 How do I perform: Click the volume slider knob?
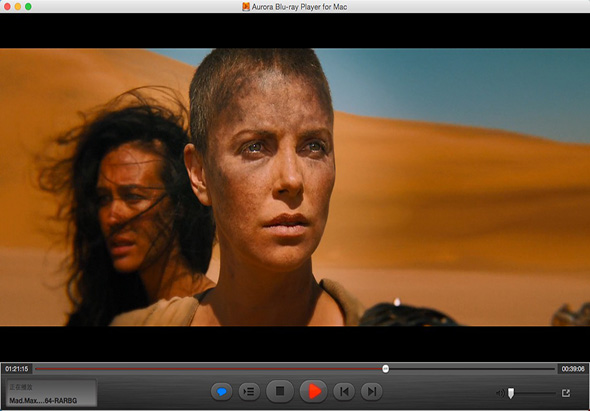point(511,393)
